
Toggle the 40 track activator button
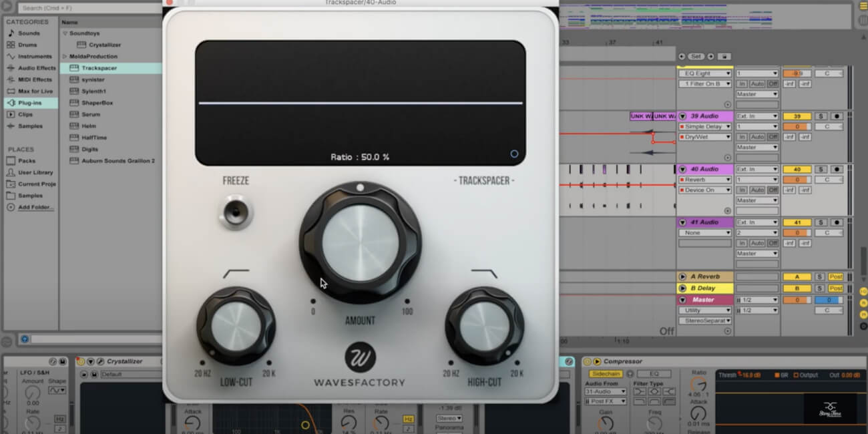tap(797, 170)
